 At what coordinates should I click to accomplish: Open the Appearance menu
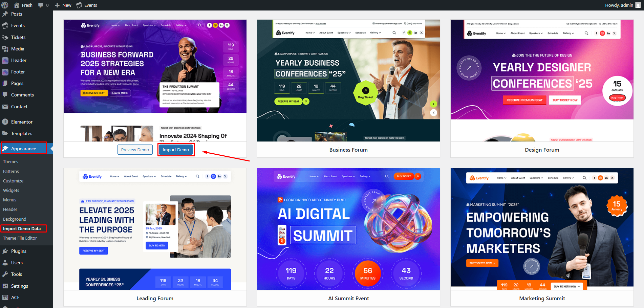(x=24, y=148)
